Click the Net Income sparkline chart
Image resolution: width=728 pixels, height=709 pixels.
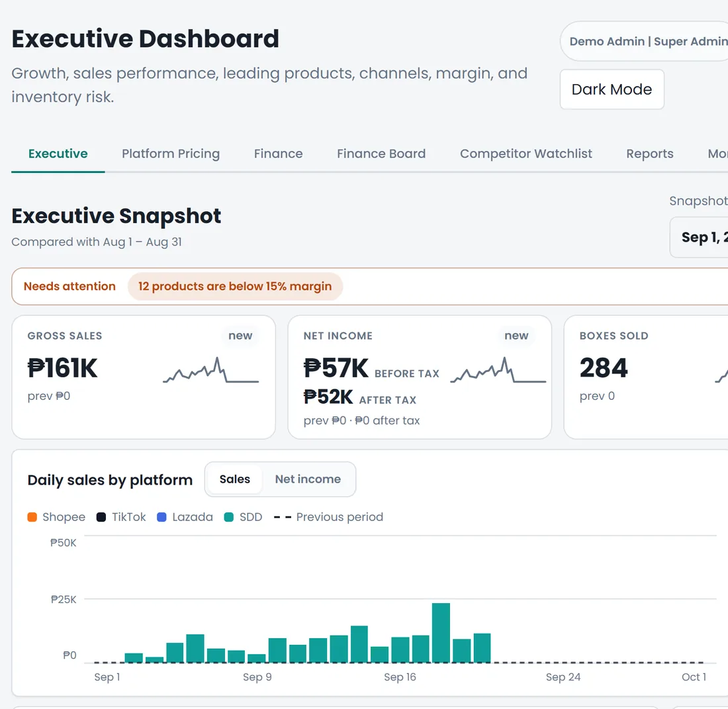click(498, 370)
